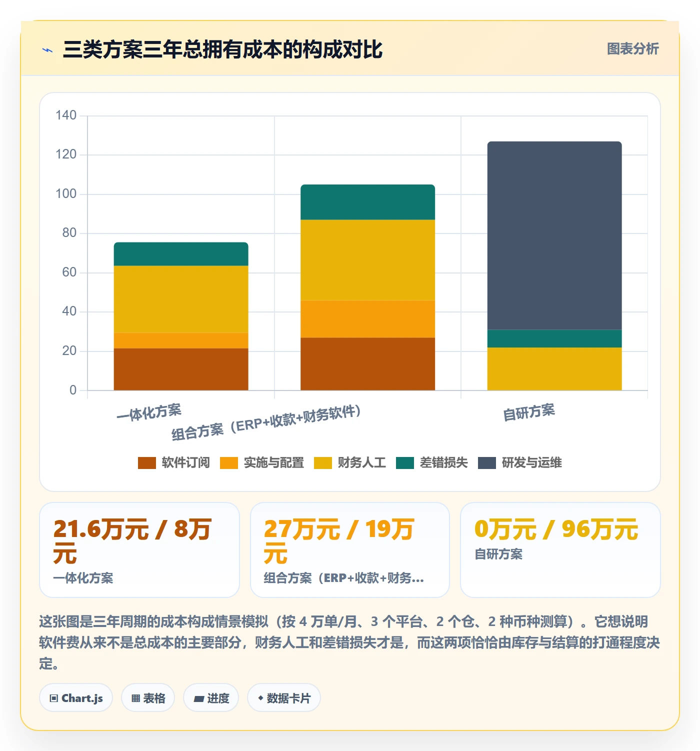Open the 27万元 / 19万元 data card
Image resolution: width=700 pixels, height=751 pixels.
pyautogui.click(x=350, y=550)
